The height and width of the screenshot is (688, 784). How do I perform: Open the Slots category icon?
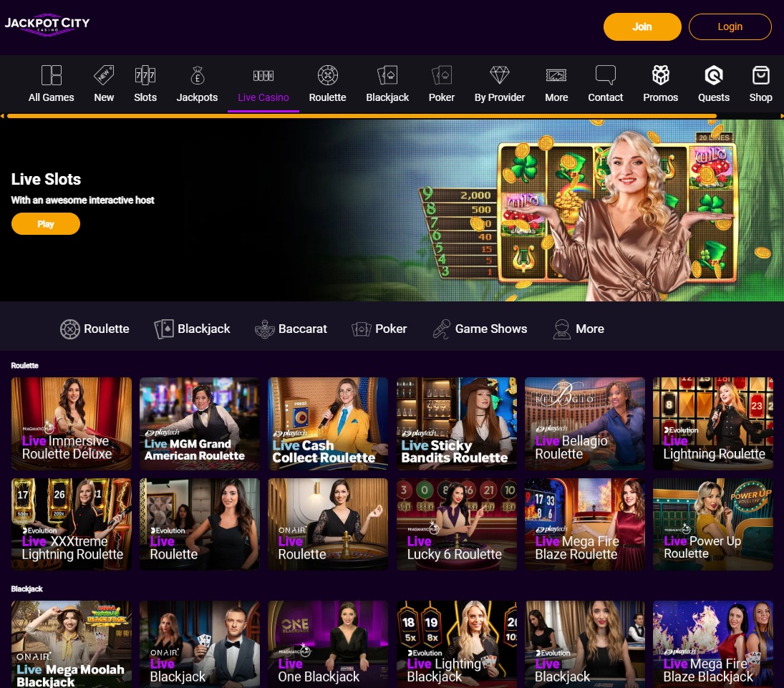pyautogui.click(x=145, y=75)
